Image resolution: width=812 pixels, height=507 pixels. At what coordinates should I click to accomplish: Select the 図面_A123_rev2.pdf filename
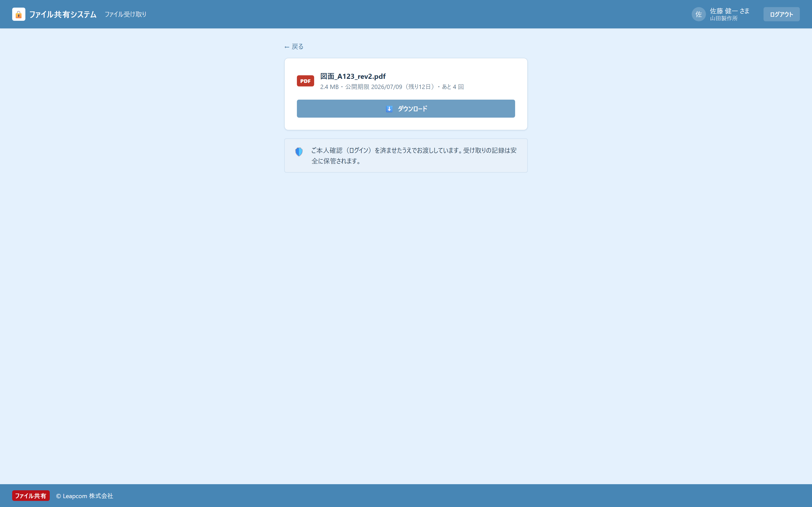click(x=353, y=77)
